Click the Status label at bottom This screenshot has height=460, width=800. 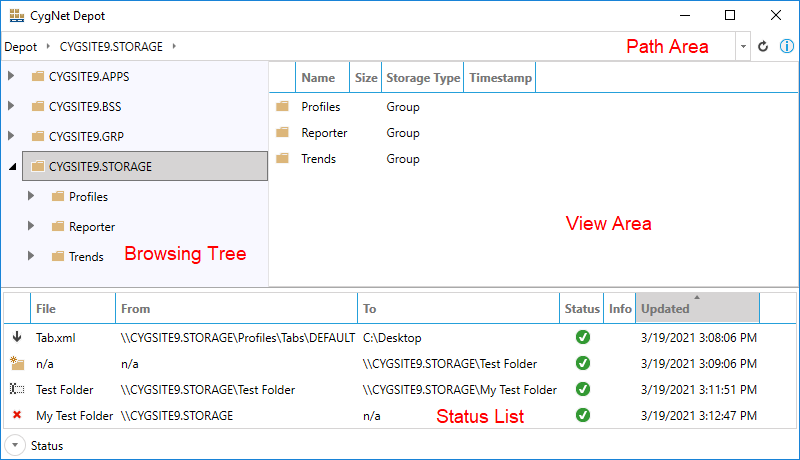47,446
